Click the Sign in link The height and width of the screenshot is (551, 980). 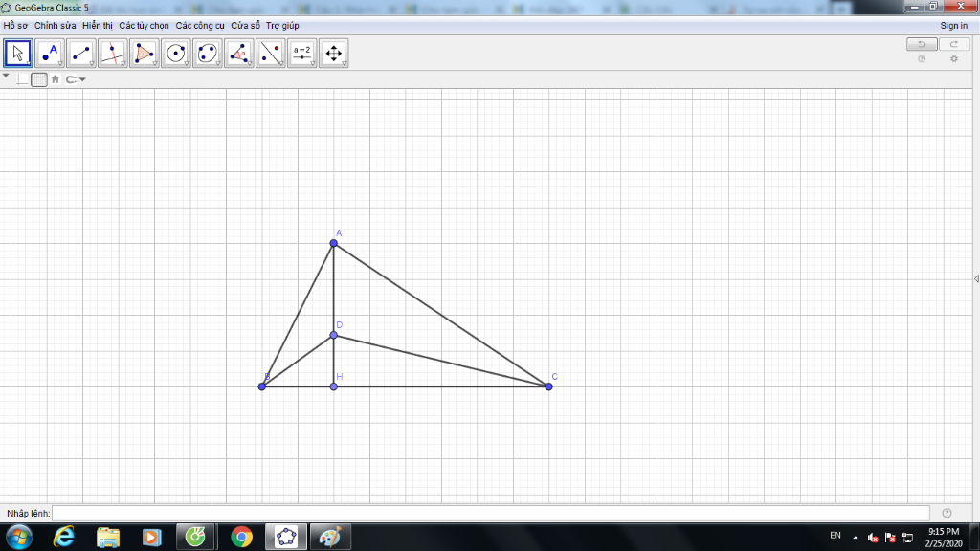click(x=954, y=26)
